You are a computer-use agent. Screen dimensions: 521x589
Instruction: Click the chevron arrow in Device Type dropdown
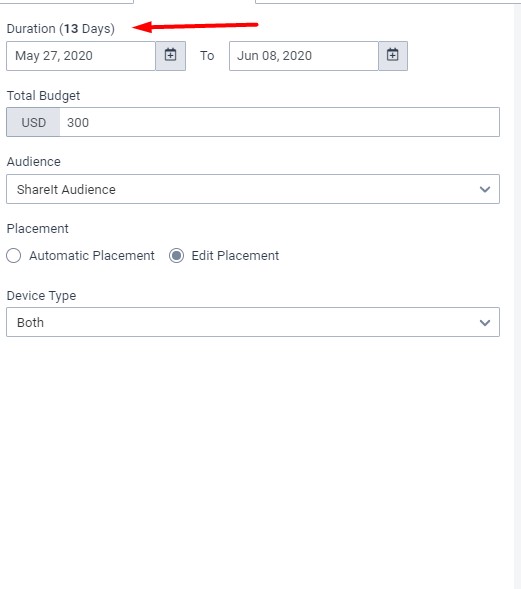coord(485,323)
